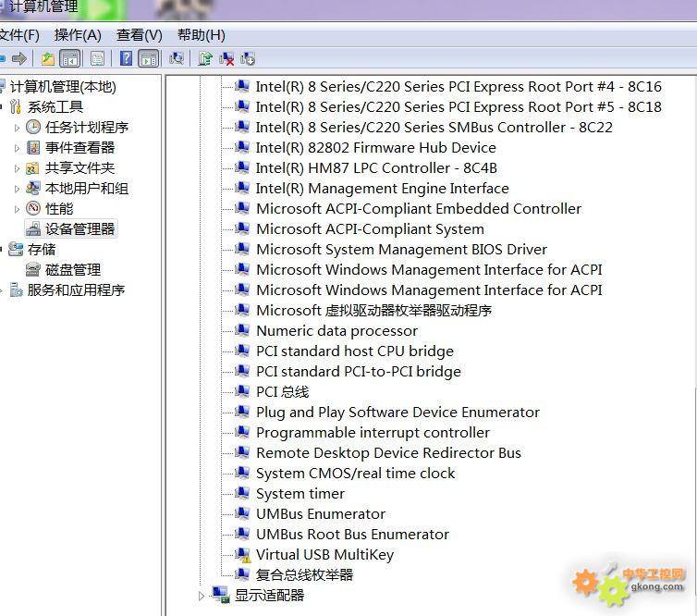Select 系统工具 in the tree
This screenshot has height=616, width=697.
click(x=55, y=106)
